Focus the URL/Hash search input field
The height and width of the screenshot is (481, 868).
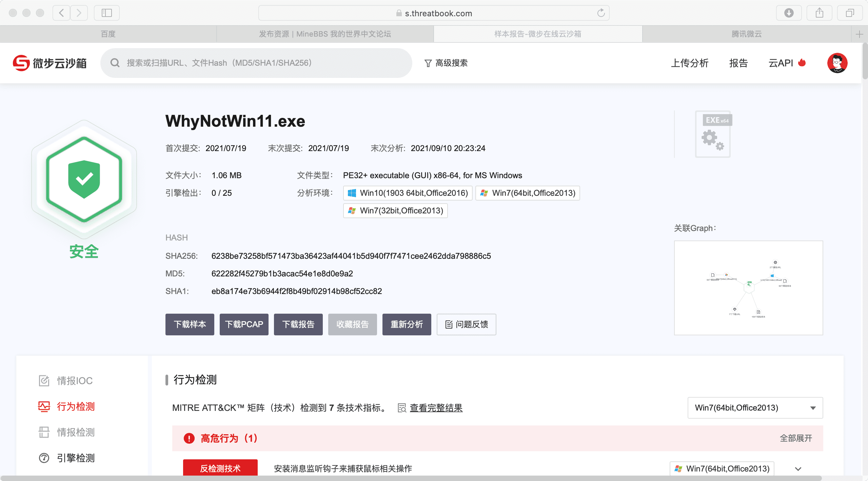[256, 63]
